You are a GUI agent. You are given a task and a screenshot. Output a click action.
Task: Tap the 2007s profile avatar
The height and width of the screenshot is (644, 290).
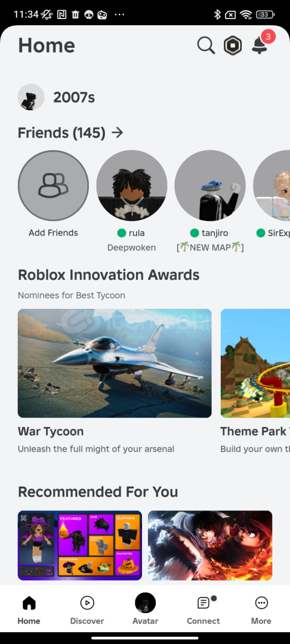click(x=31, y=97)
